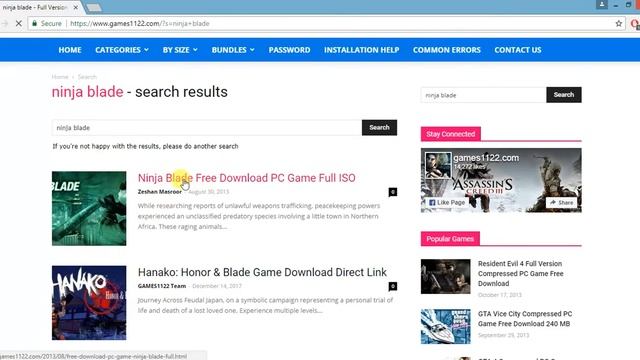Click the main search input field
640x360 pixels.
pos(207,128)
